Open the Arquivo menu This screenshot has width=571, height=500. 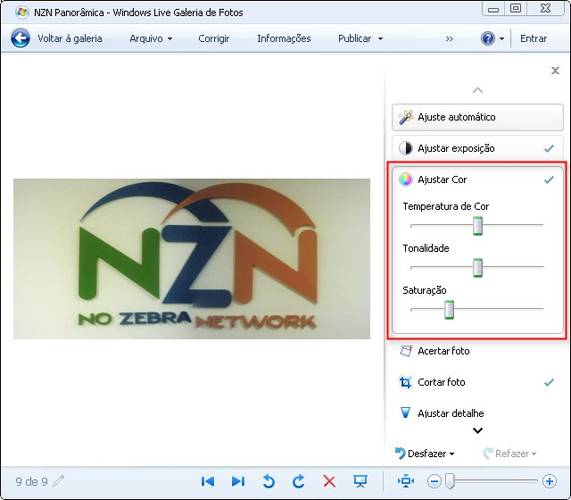click(x=150, y=39)
